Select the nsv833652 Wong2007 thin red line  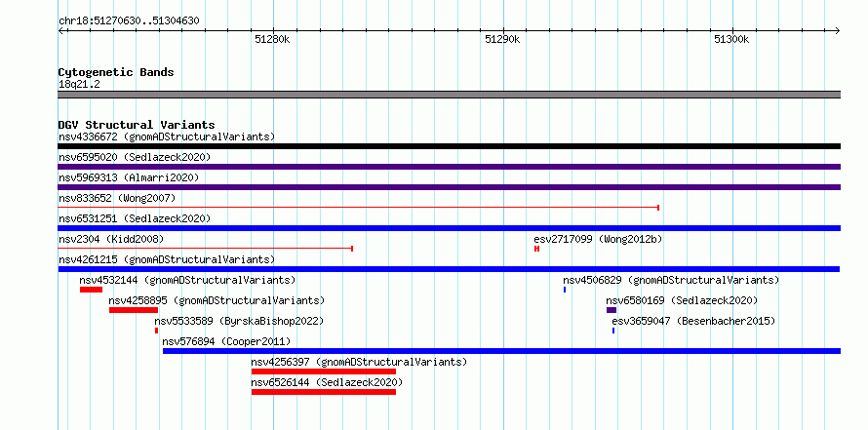click(359, 208)
